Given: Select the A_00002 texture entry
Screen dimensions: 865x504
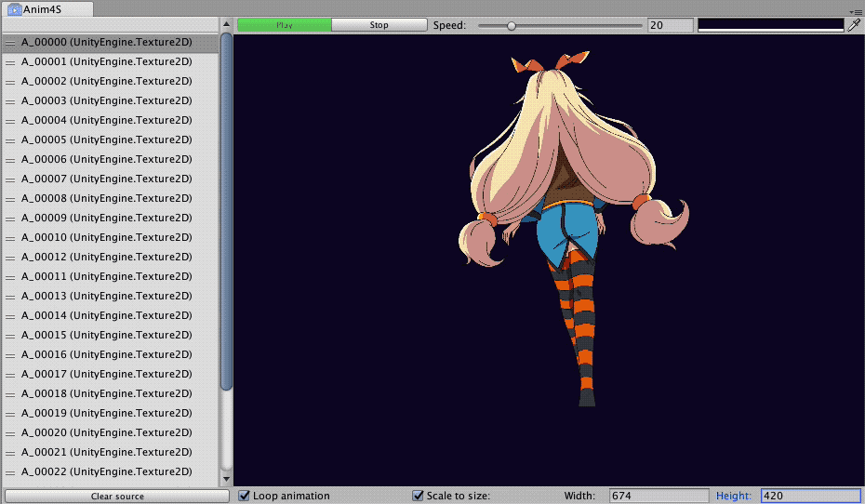Looking at the screenshot, I should pos(111,82).
